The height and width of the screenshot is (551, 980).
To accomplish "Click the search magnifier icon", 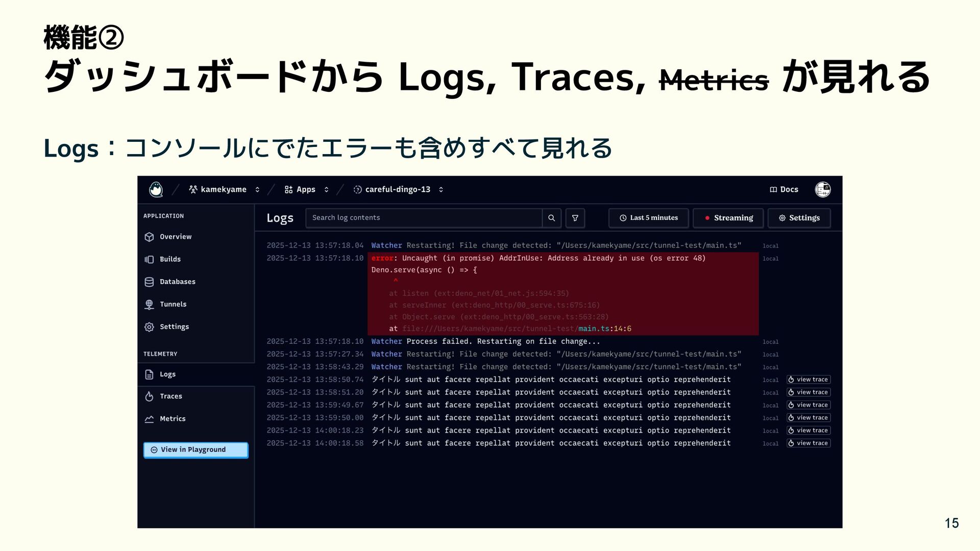I will (x=551, y=218).
